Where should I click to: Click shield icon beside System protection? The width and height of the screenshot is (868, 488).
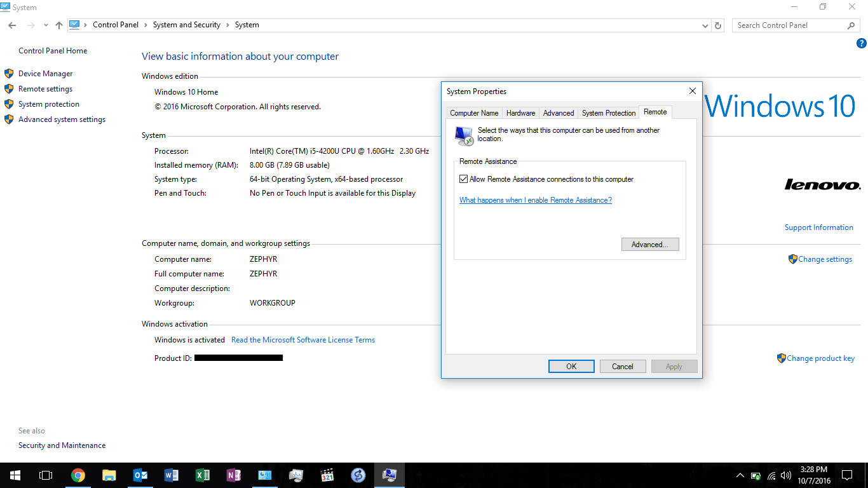(9, 104)
